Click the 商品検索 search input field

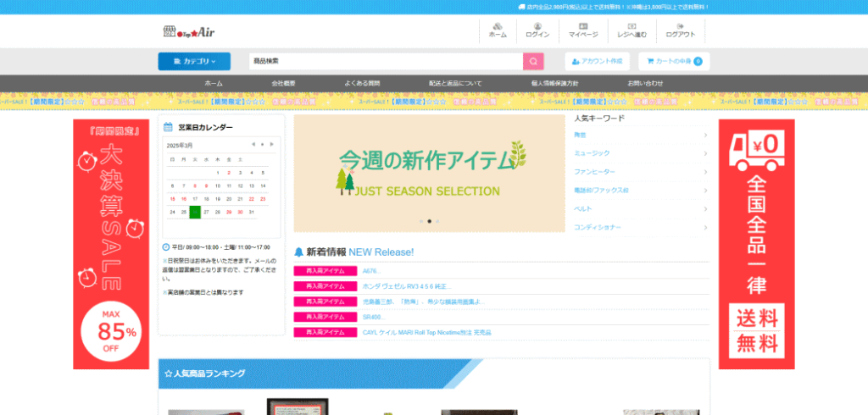[386, 61]
